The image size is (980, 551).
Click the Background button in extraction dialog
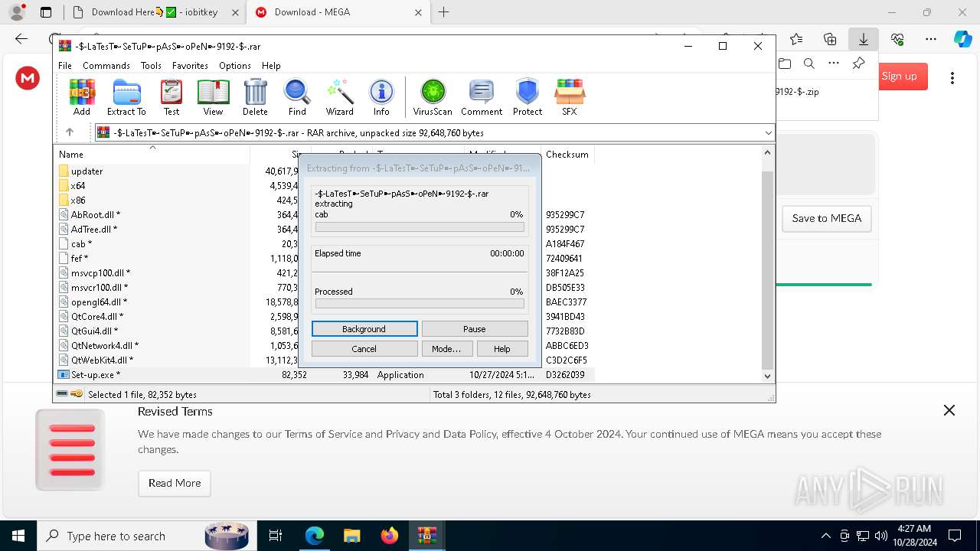(x=364, y=329)
